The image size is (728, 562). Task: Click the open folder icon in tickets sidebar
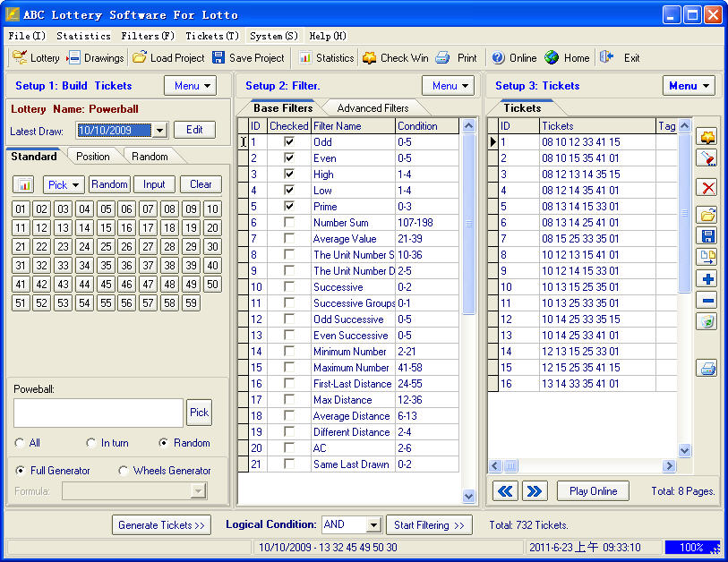coord(707,215)
